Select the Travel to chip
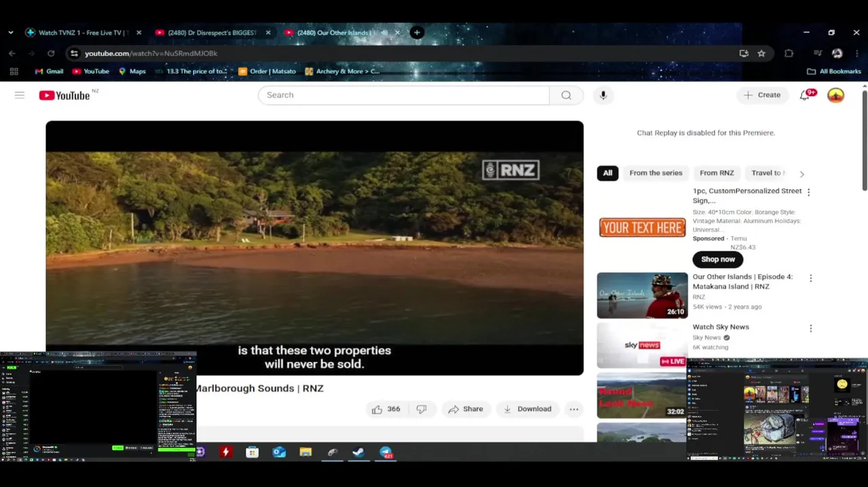 pyautogui.click(x=767, y=173)
